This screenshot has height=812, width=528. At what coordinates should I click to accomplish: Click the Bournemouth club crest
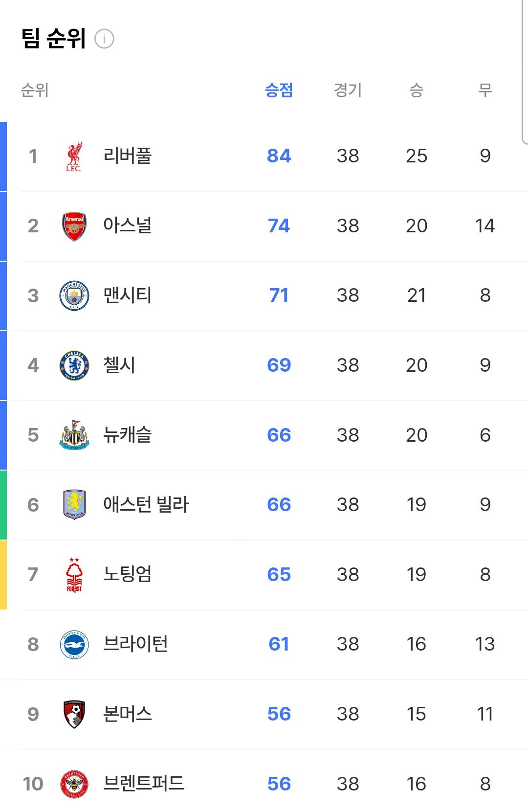[x=74, y=714]
